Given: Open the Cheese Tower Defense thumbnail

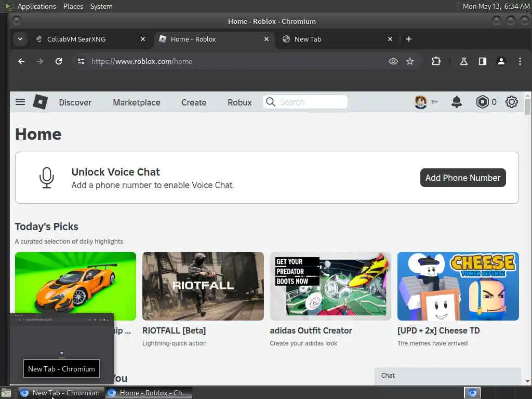Looking at the screenshot, I should pos(458,286).
